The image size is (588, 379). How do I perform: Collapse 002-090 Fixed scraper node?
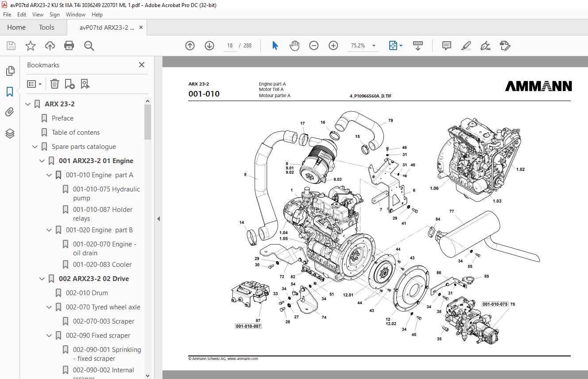tap(49, 336)
